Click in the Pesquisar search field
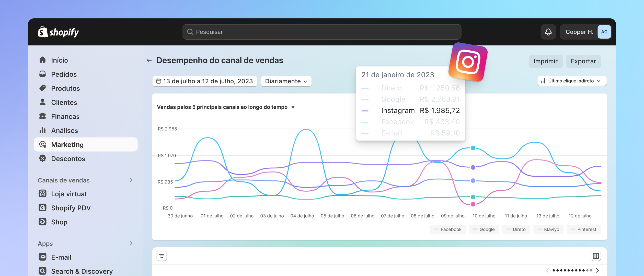 coord(322,32)
